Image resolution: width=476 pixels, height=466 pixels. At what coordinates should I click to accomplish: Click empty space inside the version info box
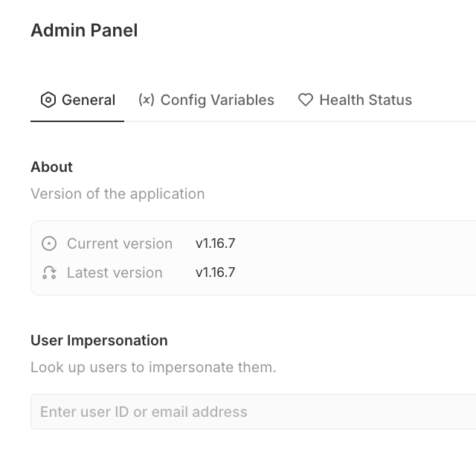click(x=357, y=258)
